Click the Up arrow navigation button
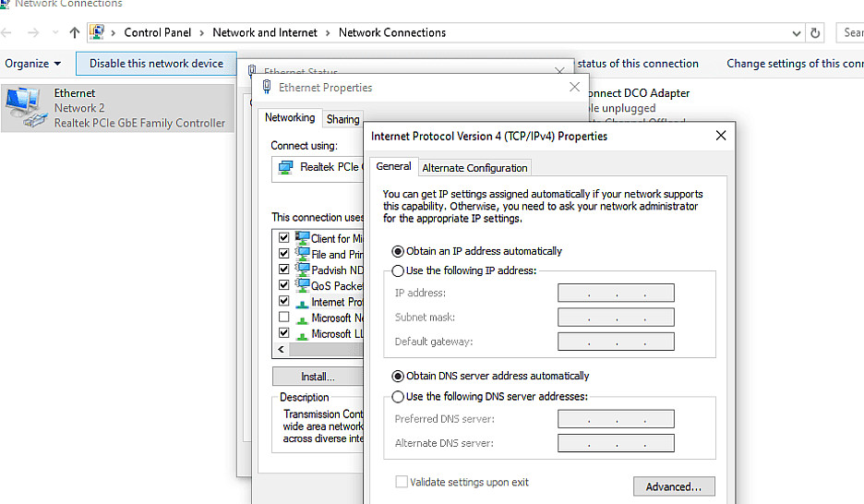 tap(75, 32)
